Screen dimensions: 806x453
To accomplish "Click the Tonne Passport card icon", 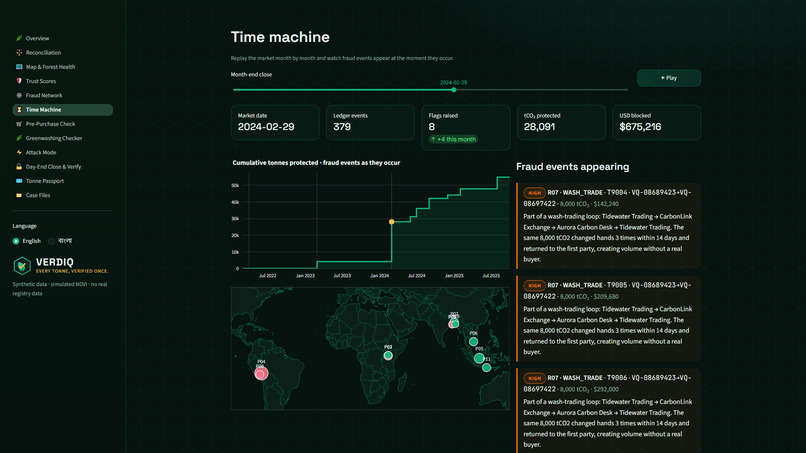I will coord(19,181).
